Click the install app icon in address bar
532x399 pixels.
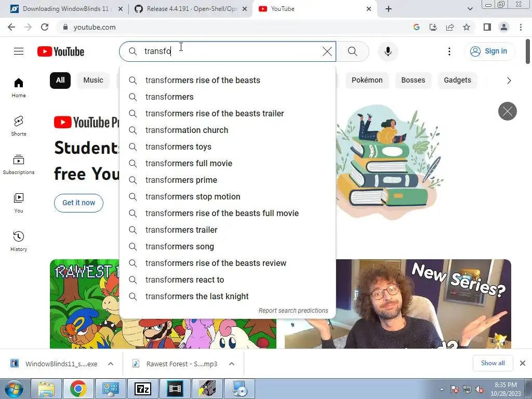pyautogui.click(x=433, y=27)
